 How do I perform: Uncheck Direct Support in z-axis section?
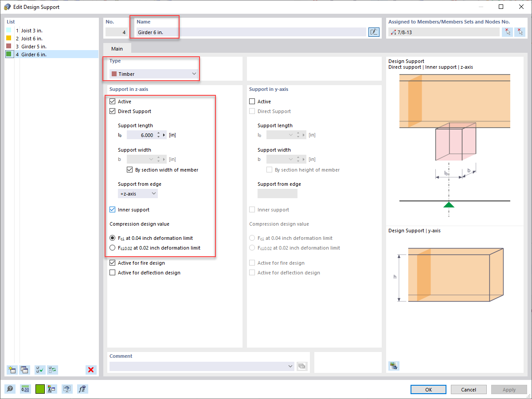click(x=112, y=111)
